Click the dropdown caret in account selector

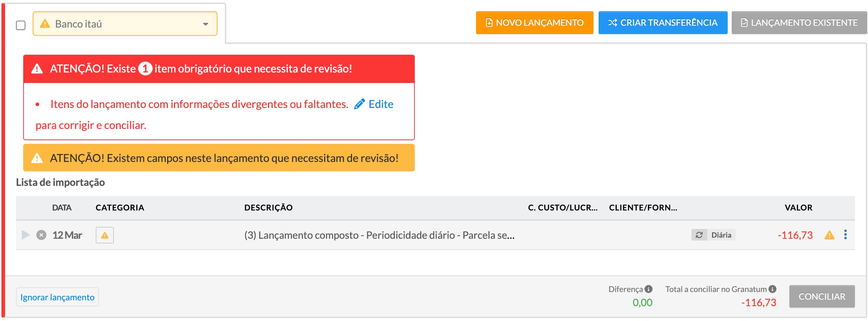coord(206,24)
